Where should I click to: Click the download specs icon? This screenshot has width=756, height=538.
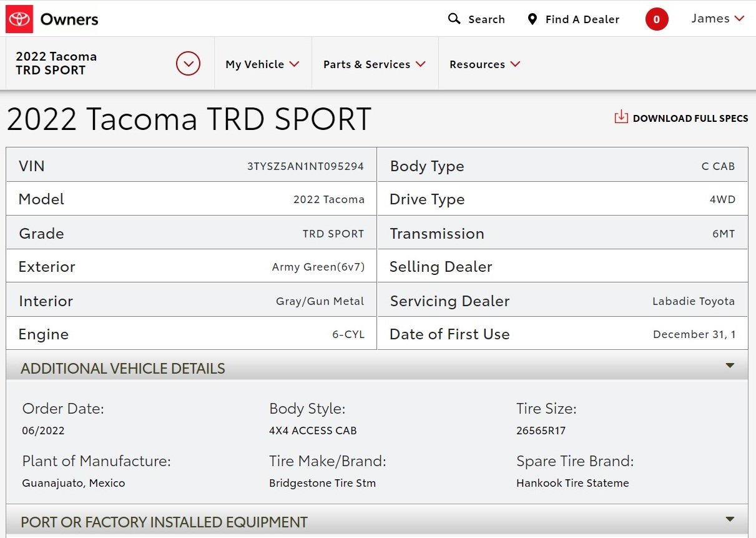pos(621,117)
